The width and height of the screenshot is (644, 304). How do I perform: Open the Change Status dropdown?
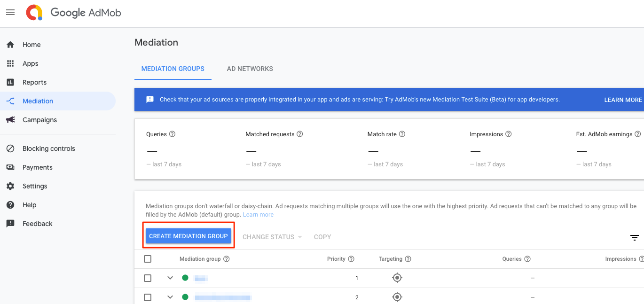click(x=272, y=237)
